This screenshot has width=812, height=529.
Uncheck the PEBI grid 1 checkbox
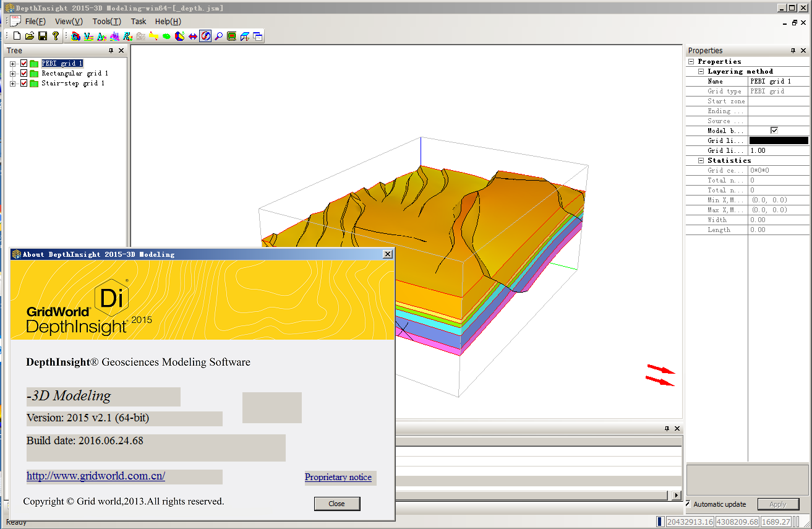tap(24, 64)
